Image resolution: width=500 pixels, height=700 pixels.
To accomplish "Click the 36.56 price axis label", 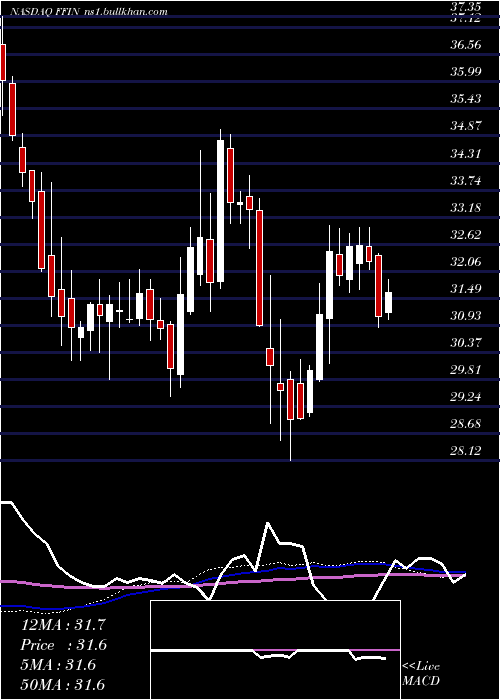I will (x=466, y=44).
